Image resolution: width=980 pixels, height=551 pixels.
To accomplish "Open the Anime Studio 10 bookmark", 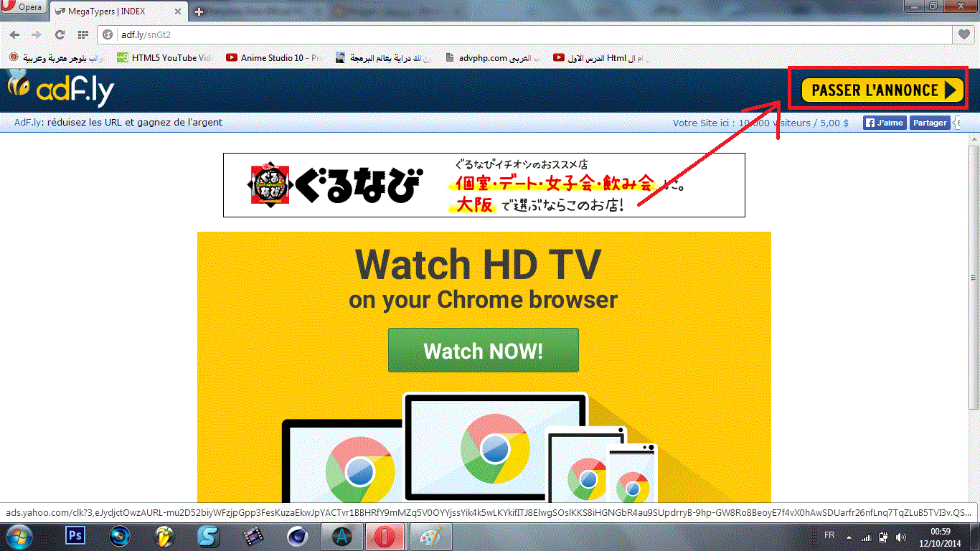I will (273, 58).
